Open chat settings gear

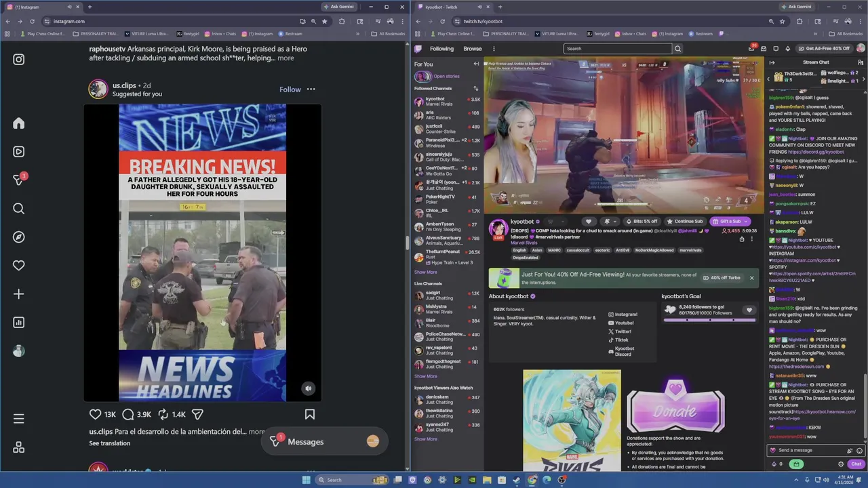coord(841,464)
